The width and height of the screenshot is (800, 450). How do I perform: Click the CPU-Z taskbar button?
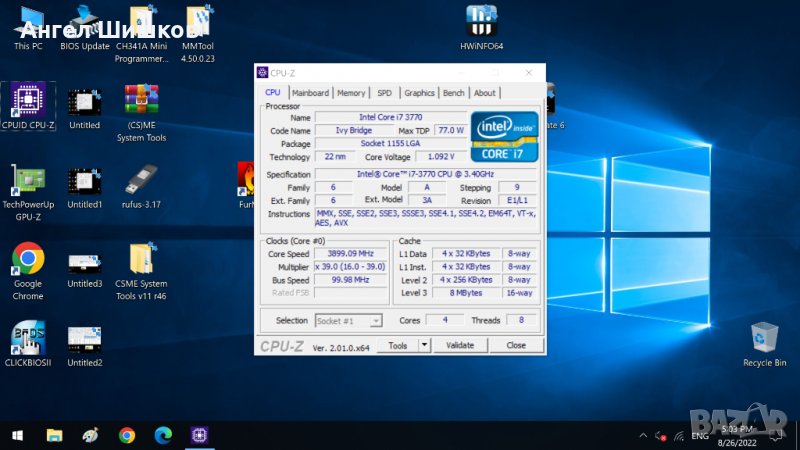tap(199, 435)
